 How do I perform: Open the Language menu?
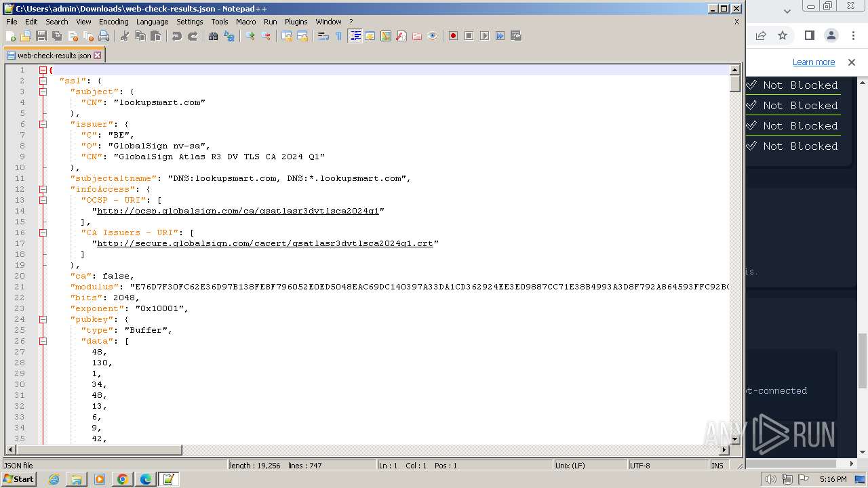(152, 22)
